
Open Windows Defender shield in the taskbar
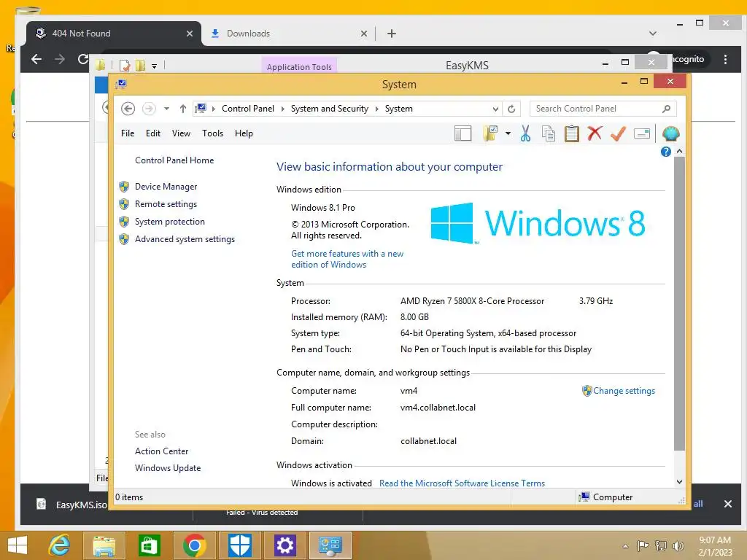click(239, 545)
